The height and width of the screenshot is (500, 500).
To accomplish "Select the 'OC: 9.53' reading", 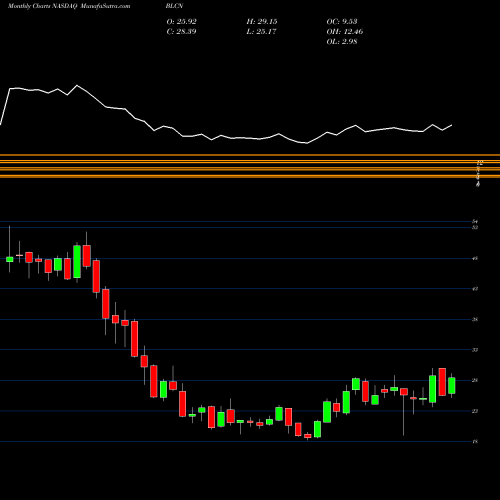I will click(x=342, y=22).
